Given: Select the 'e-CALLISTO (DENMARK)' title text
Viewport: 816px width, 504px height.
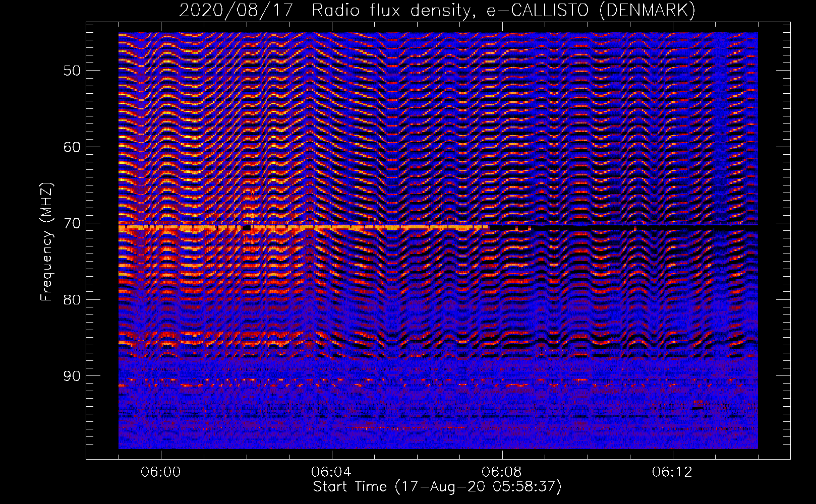Looking at the screenshot, I should coord(591,11).
